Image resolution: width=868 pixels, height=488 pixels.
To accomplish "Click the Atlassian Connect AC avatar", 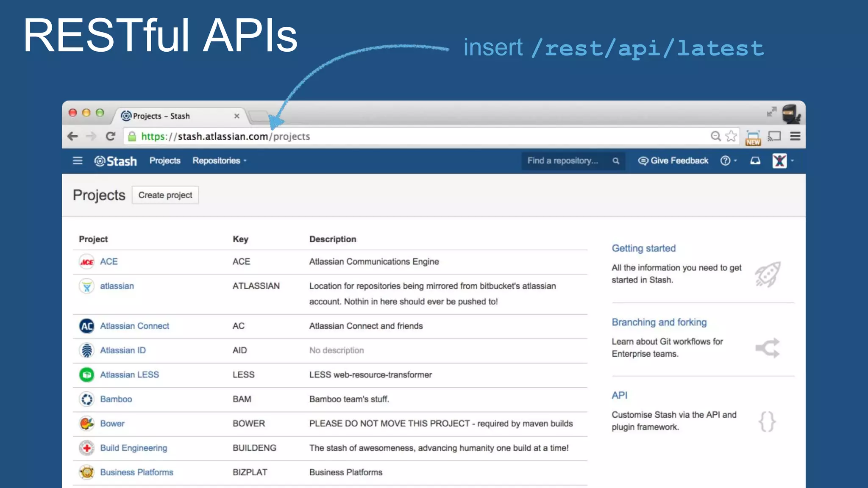I will 87,326.
